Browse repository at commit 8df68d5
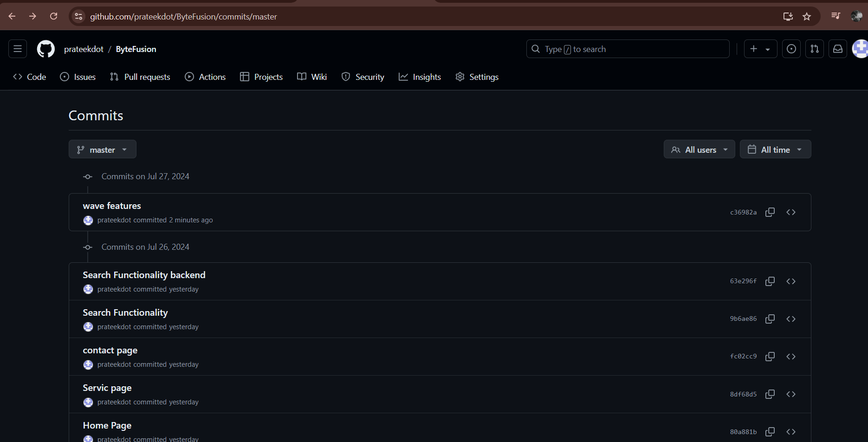The width and height of the screenshot is (868, 442). point(791,394)
